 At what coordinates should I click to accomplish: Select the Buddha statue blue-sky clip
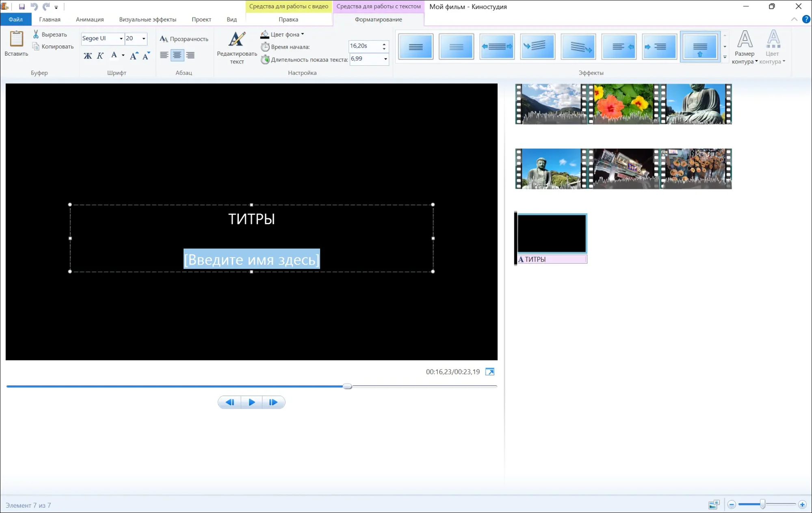click(551, 169)
